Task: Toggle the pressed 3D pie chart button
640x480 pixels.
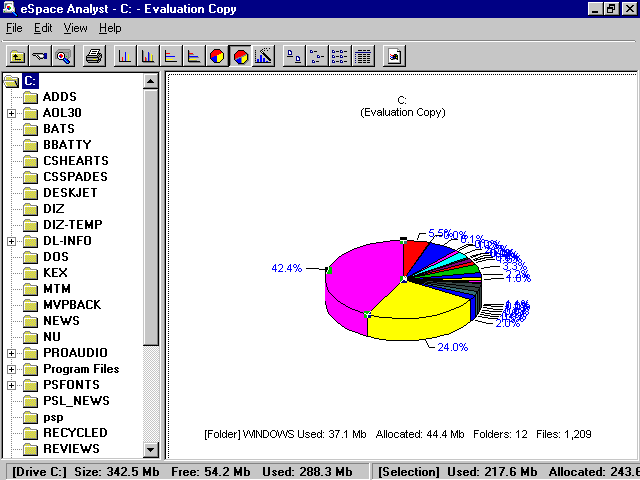Action: pos(240,56)
